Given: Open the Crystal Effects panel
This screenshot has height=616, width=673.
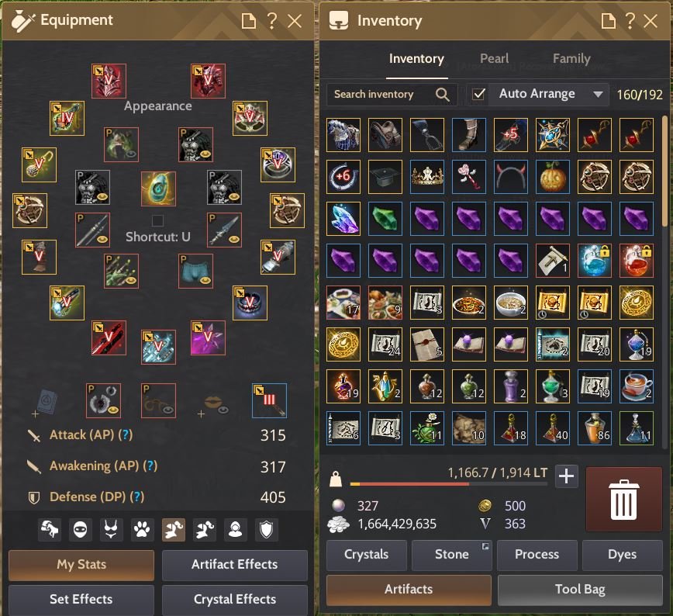Looking at the screenshot, I should 235,599.
